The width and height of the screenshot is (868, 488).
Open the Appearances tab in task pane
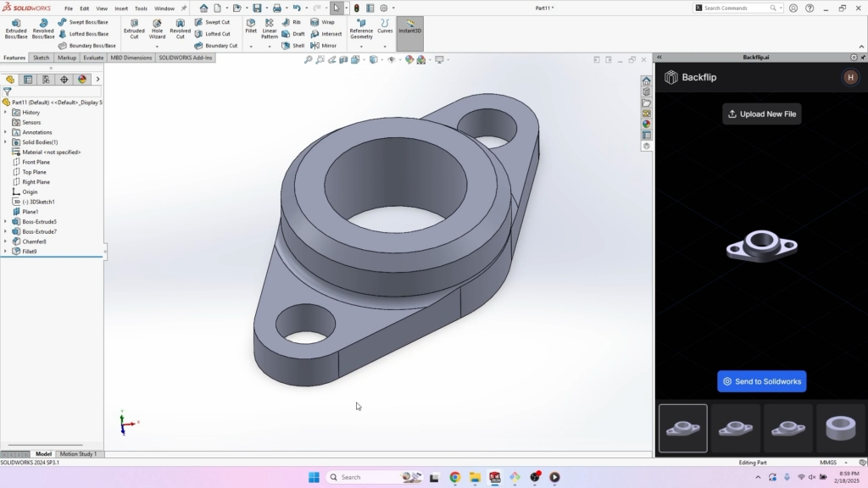point(647,124)
